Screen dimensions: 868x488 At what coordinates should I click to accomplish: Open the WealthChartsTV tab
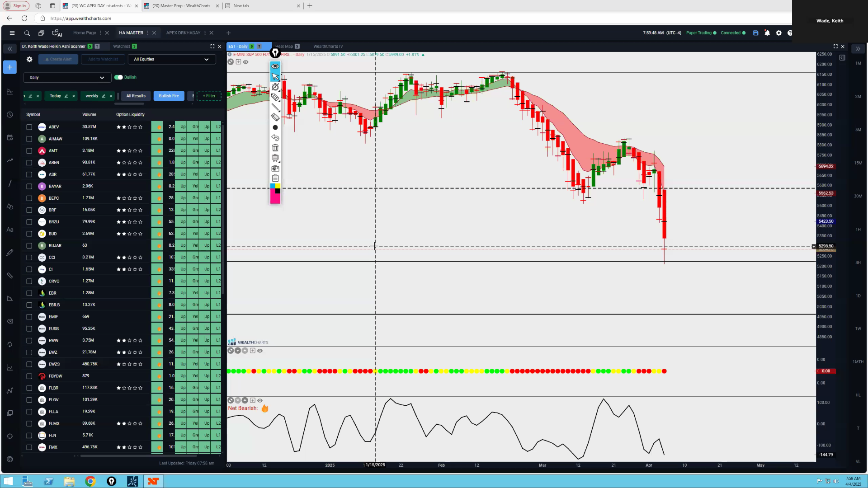click(328, 47)
